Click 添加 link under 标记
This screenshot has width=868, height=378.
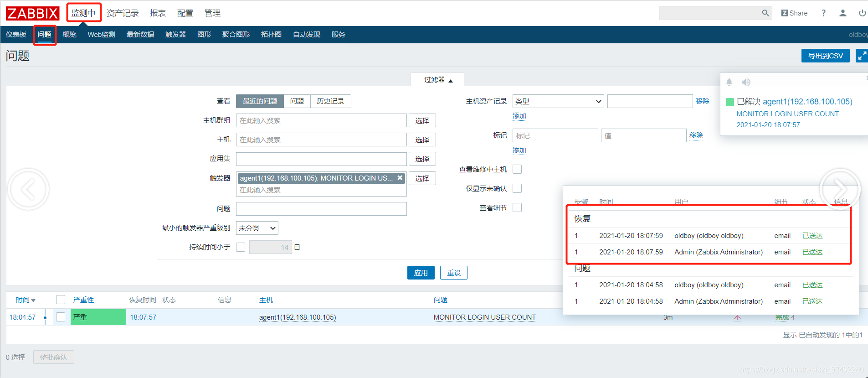519,150
